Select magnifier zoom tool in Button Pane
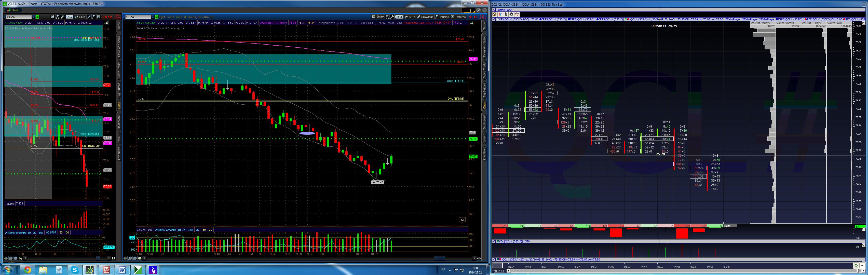 (x=506, y=14)
